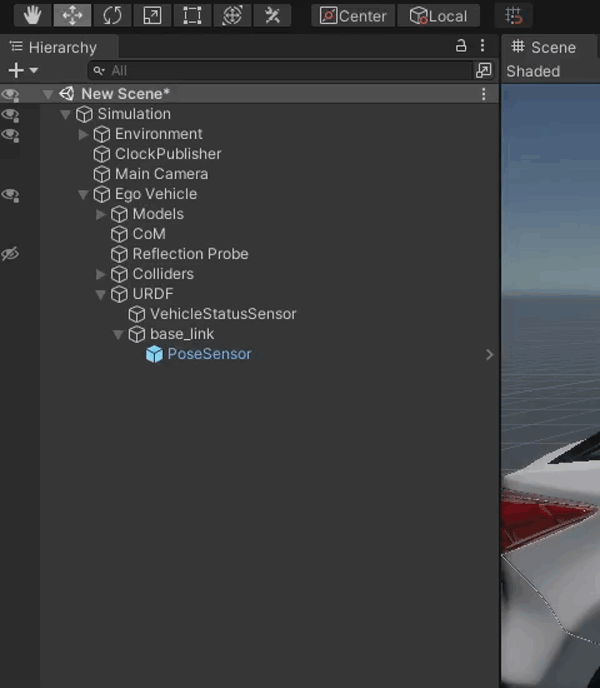Viewport: 600px width, 688px height.
Task: Collapse the New Scene root
Action: point(47,94)
